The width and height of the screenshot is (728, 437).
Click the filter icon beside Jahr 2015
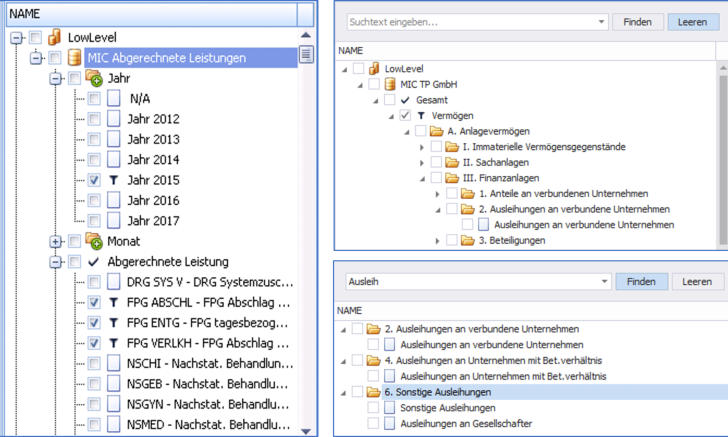coord(113,181)
